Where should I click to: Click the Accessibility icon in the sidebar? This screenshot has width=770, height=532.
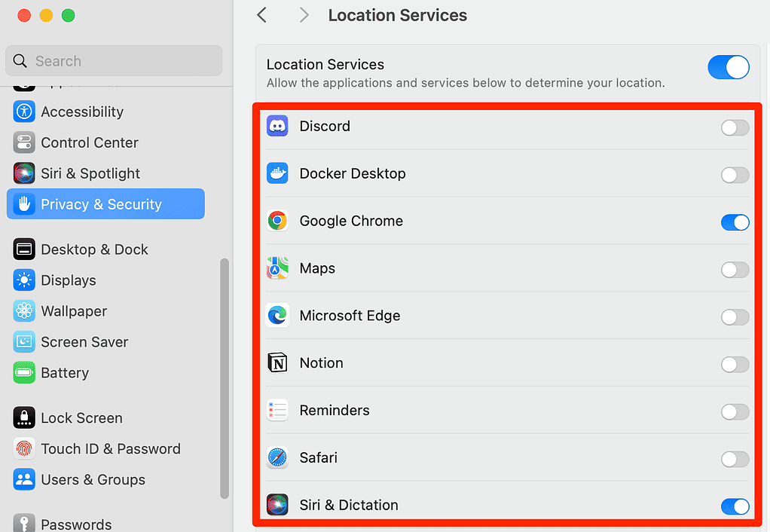click(x=23, y=112)
